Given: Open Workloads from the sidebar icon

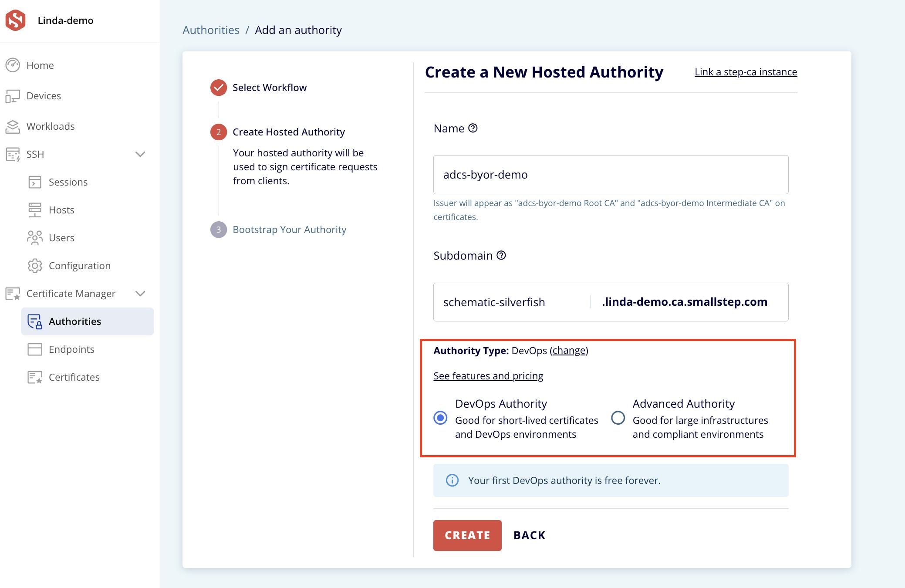Looking at the screenshot, I should (13, 126).
